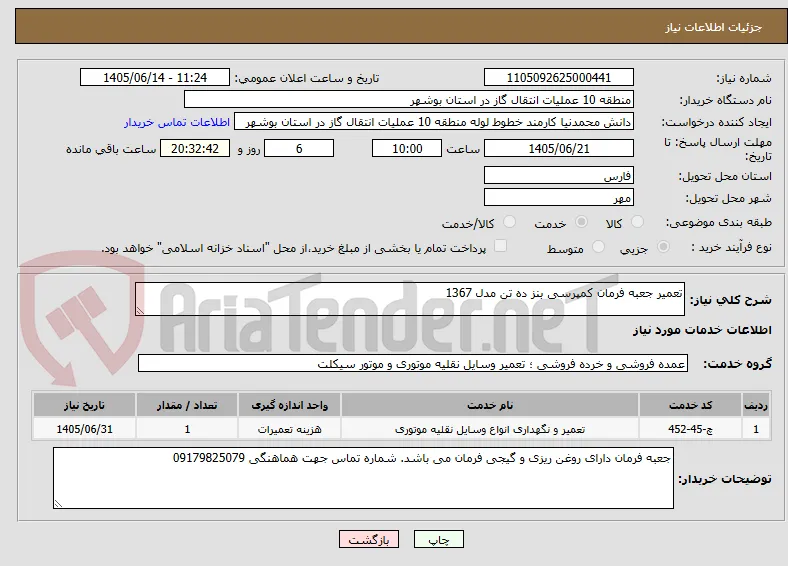Screen dimensions: 788x566
Task: Click the buyer organization name field
Action: [409, 100]
